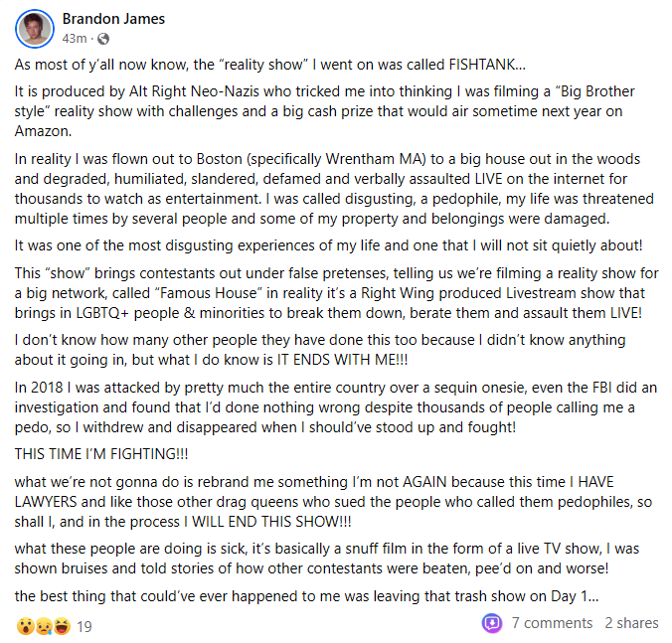Click the paragraph about Alt Right Neo-Nazis

(x=324, y=111)
